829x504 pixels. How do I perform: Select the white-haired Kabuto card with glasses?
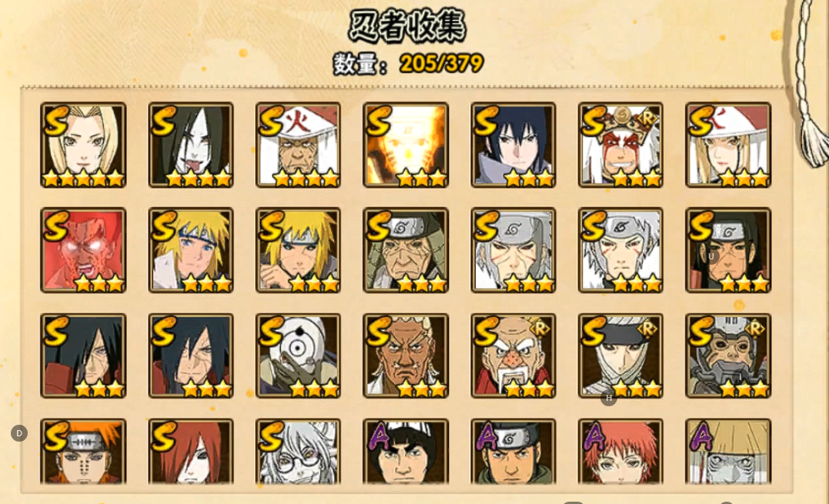click(x=298, y=452)
